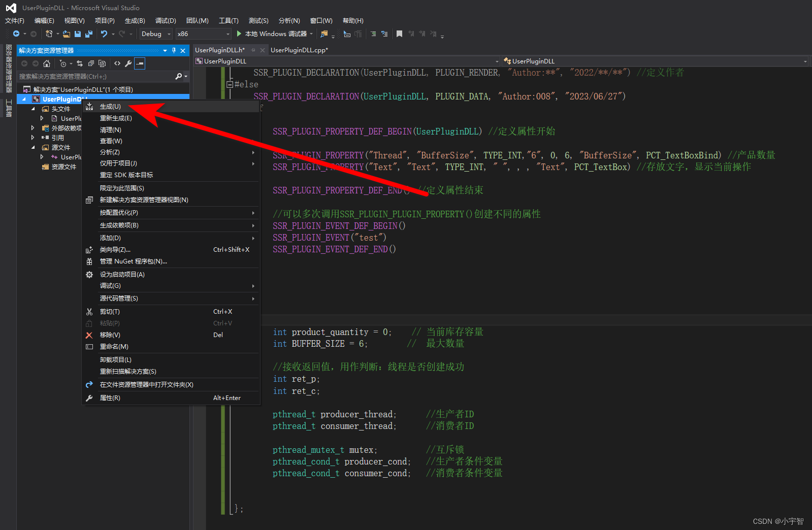The height and width of the screenshot is (530, 812).
Task: Select 资源文件 folder in solution tree
Action: (x=63, y=167)
